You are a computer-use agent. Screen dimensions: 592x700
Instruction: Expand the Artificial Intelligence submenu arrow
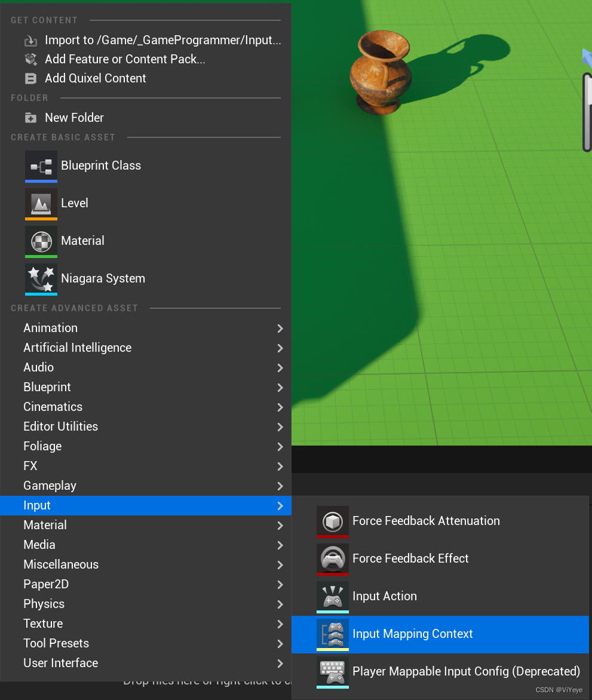click(280, 348)
